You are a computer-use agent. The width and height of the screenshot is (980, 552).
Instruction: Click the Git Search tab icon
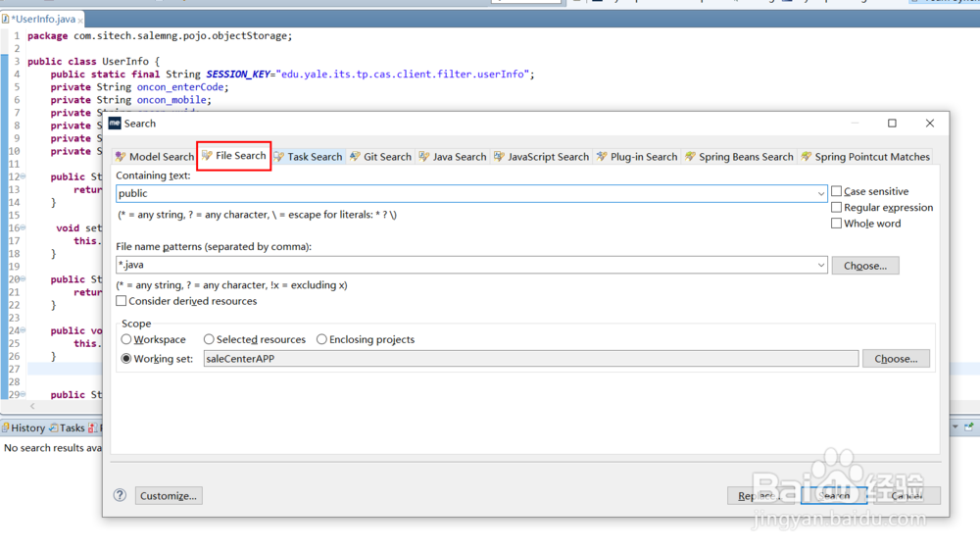tap(355, 156)
